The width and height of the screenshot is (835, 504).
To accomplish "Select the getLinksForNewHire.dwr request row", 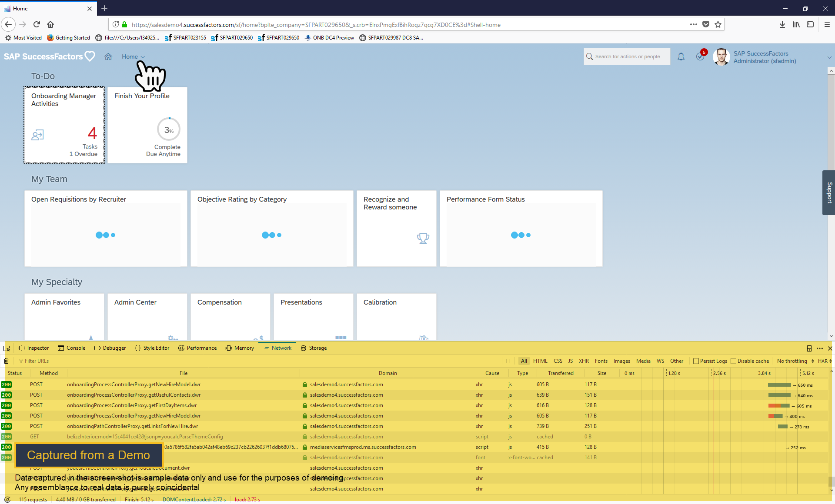I will coord(414,426).
